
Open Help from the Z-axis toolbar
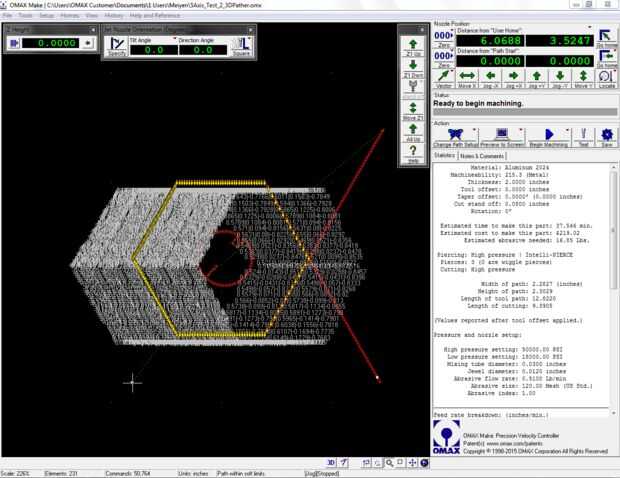coord(413,154)
